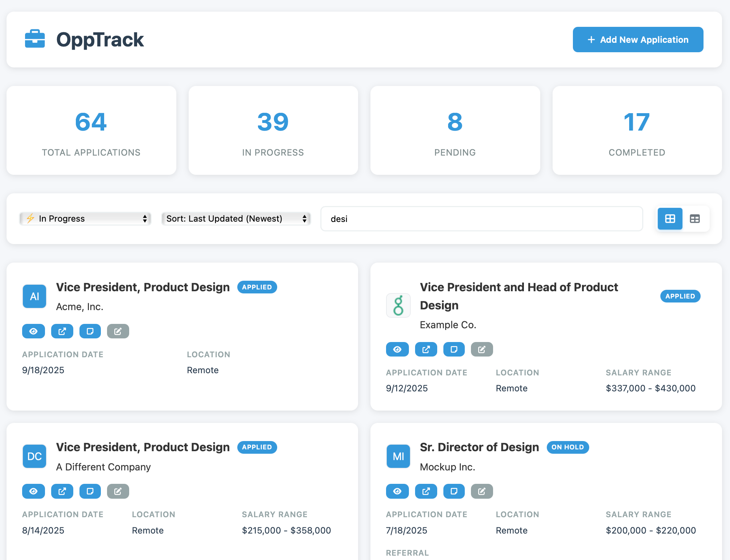Edit the Mockup Inc. application

click(482, 491)
